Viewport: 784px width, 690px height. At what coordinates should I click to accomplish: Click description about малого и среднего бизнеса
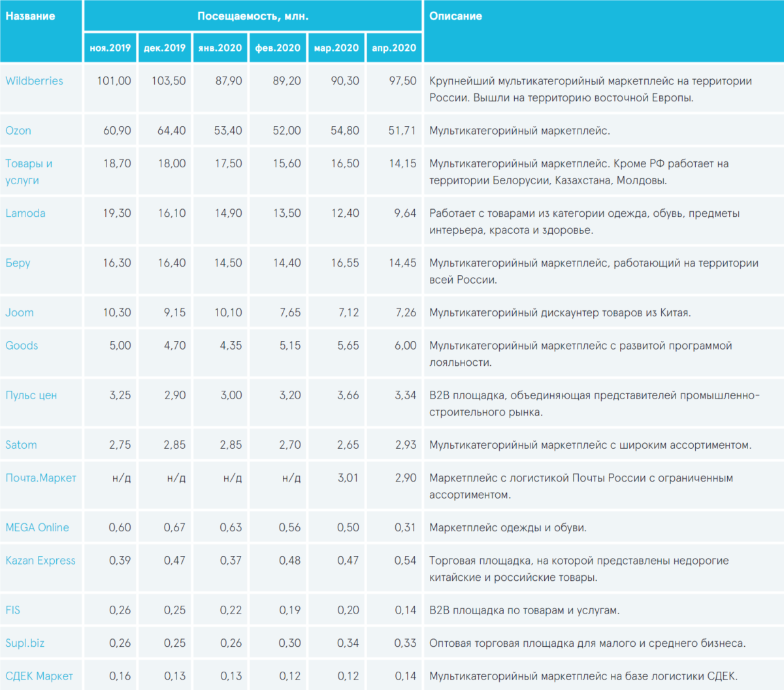point(587,643)
